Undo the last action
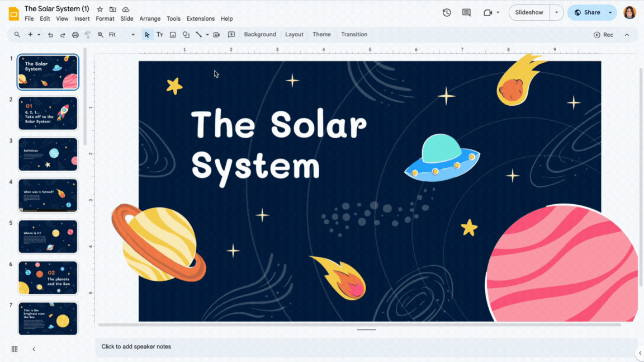 [x=50, y=35]
